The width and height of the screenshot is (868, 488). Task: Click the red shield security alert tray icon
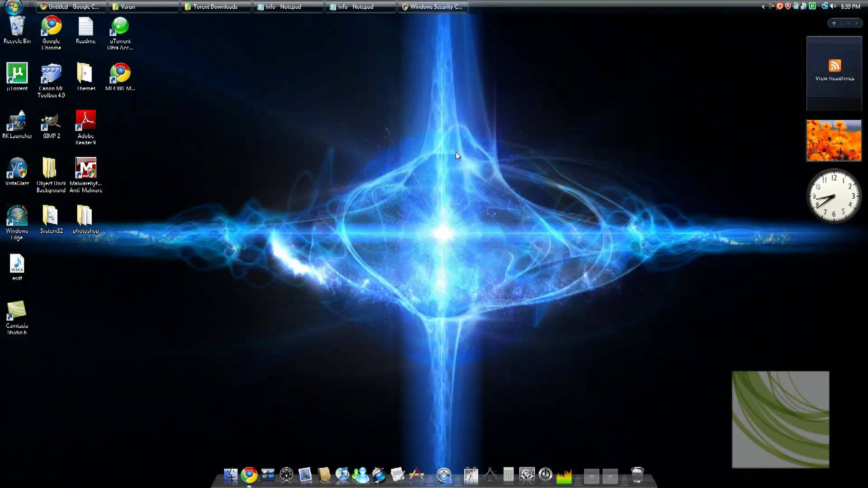coord(788,6)
